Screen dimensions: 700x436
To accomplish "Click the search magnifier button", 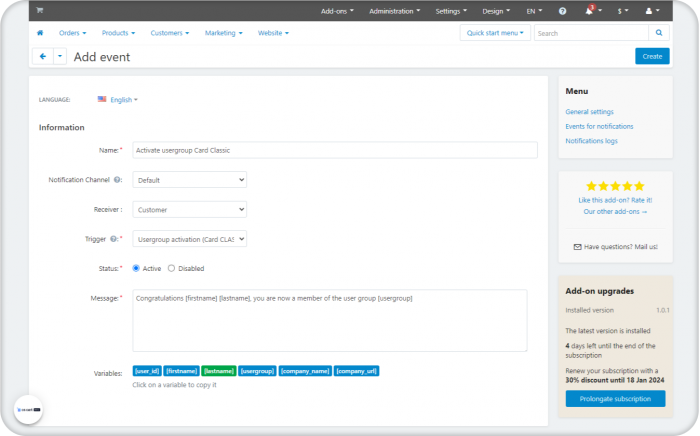I will pyautogui.click(x=659, y=33).
